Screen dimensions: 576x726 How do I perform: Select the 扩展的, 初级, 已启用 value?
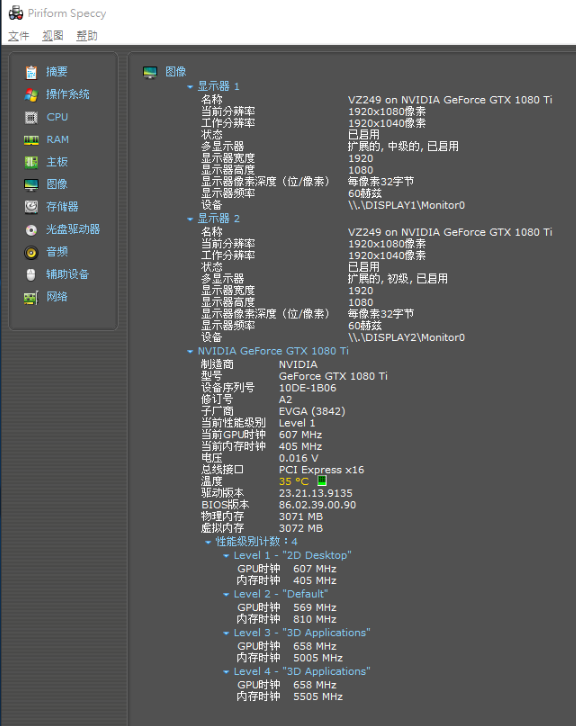click(398, 279)
